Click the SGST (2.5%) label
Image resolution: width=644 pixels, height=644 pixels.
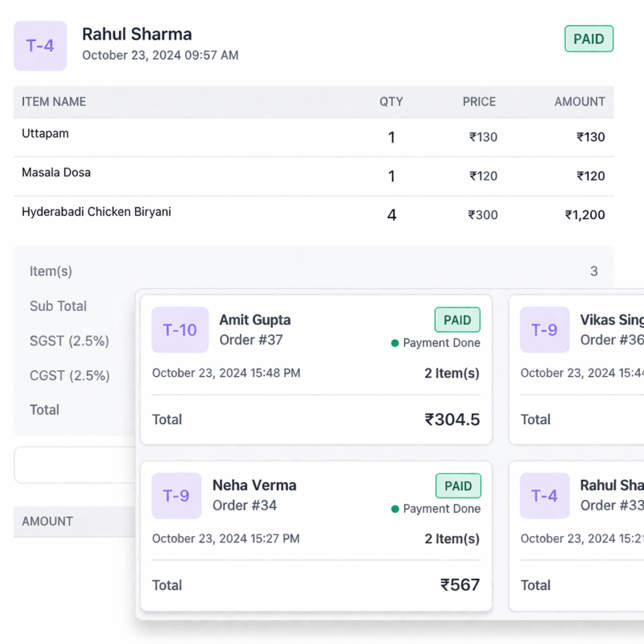(x=69, y=341)
